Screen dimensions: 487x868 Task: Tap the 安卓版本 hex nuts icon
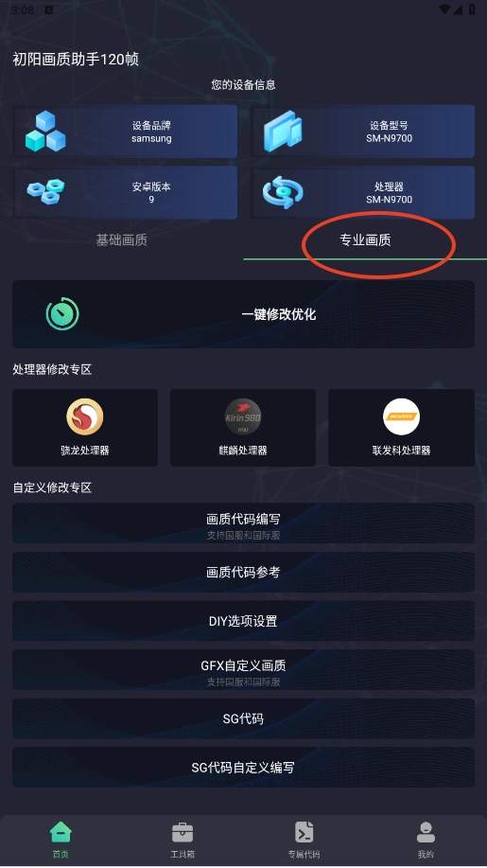[45, 191]
